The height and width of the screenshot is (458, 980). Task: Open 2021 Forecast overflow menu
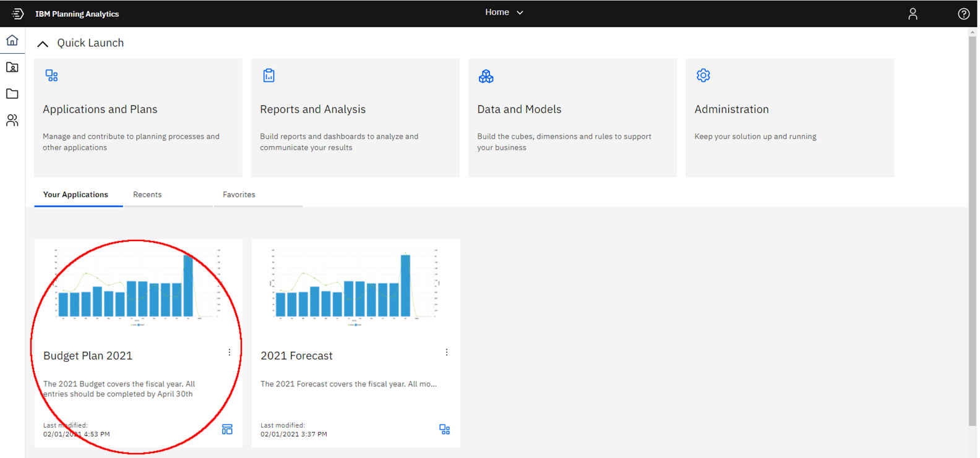point(446,352)
